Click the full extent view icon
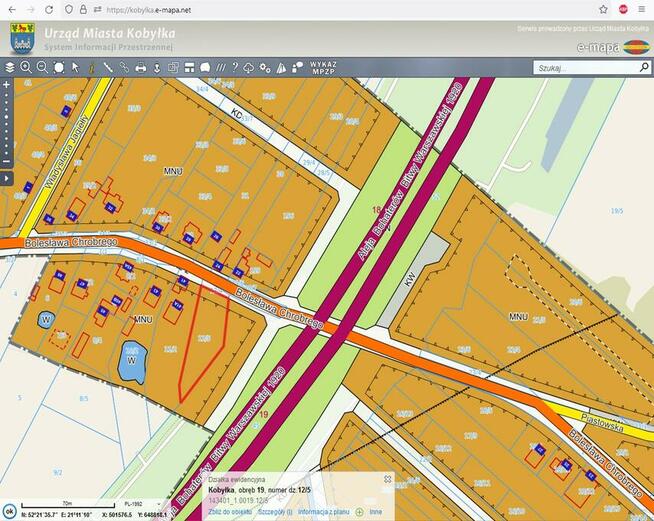This screenshot has height=521, width=654. pos(59,68)
